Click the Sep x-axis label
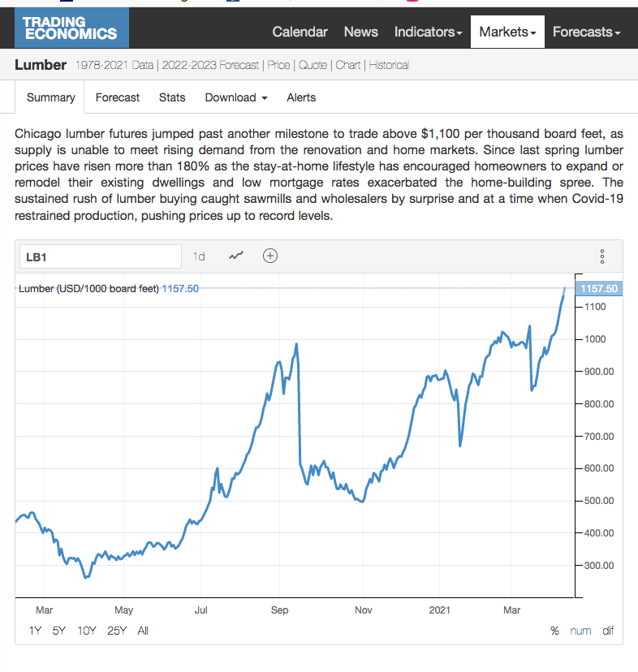This screenshot has width=638, height=672. click(x=279, y=610)
